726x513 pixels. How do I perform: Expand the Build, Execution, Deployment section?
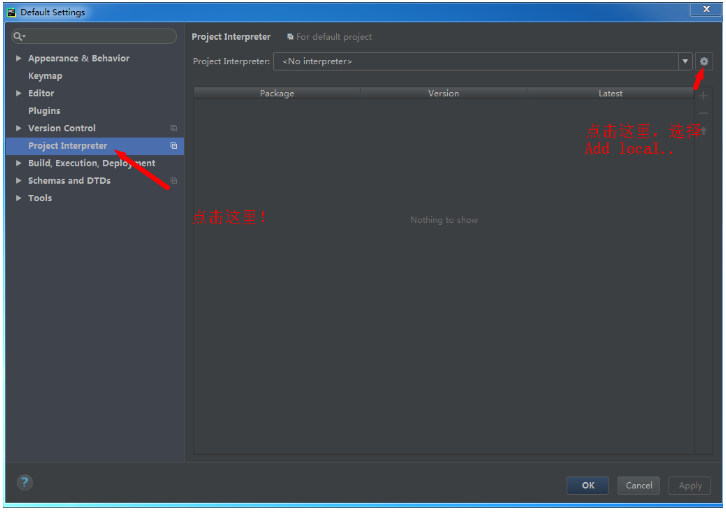click(18, 164)
